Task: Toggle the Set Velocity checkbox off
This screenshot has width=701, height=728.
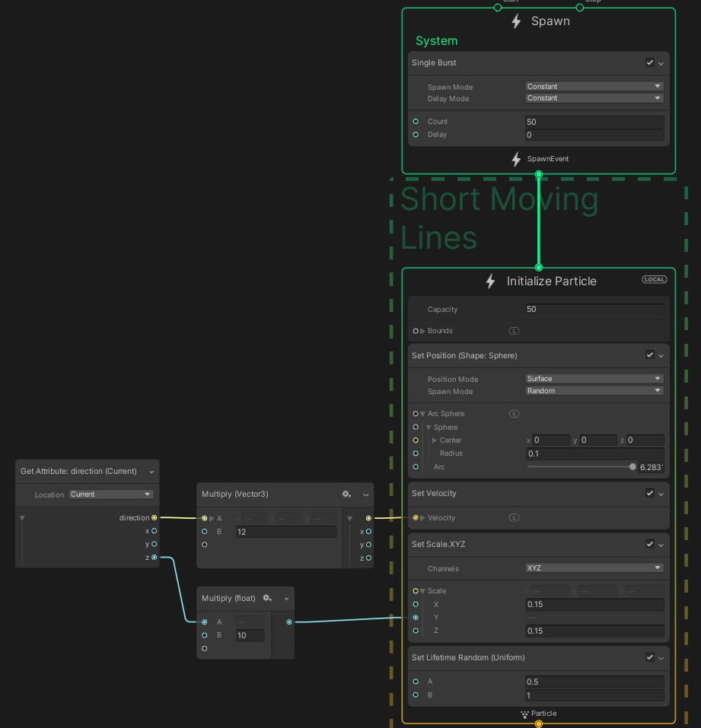Action: click(650, 493)
